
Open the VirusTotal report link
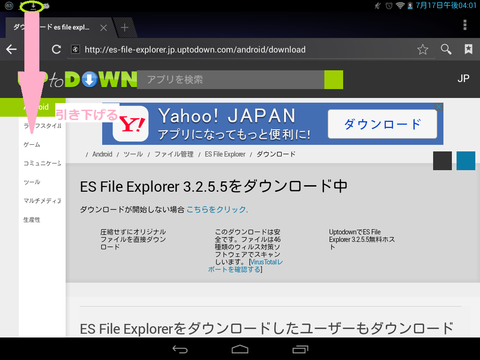click(246, 266)
